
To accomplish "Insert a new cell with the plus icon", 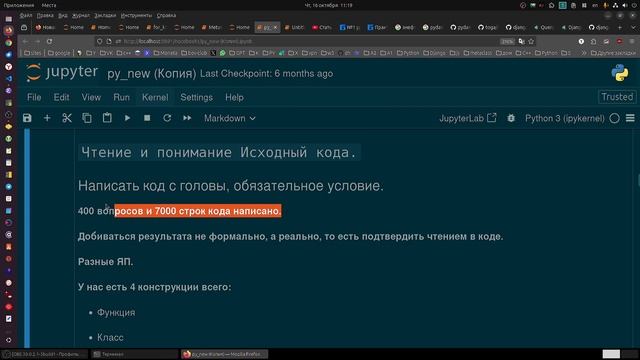I will click(x=47, y=118).
